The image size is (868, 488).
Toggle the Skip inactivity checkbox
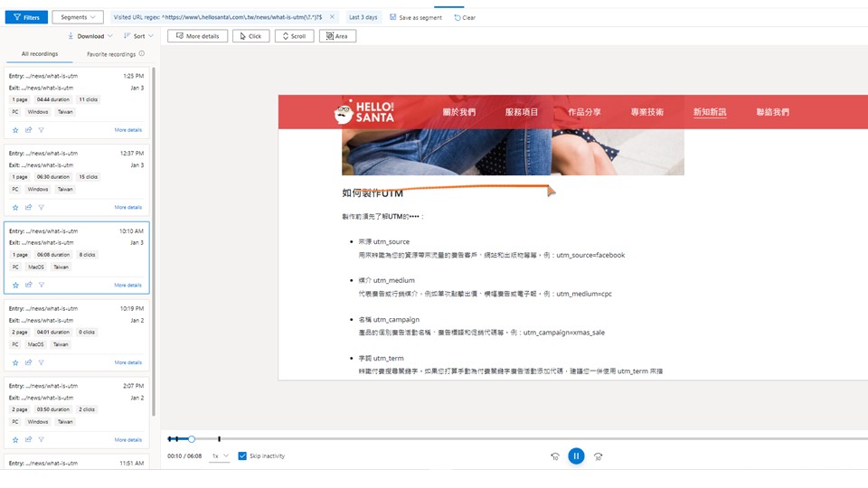pyautogui.click(x=242, y=455)
